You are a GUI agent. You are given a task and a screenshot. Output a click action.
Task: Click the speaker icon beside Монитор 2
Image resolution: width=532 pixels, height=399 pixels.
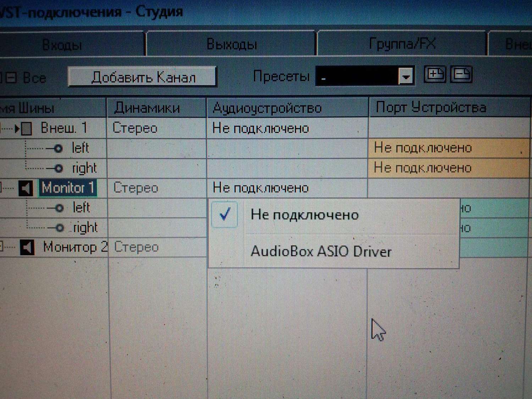[x=27, y=247]
